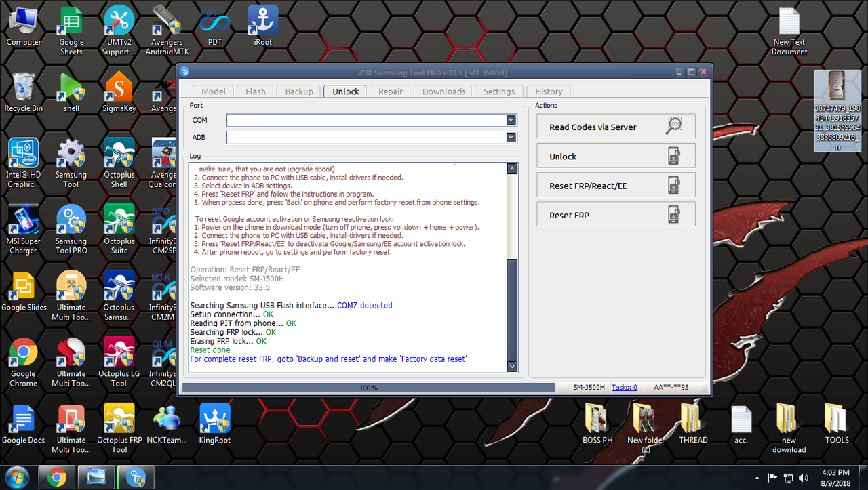Select the 38747479 image file thumbnail
868x490 pixels.
(837, 110)
